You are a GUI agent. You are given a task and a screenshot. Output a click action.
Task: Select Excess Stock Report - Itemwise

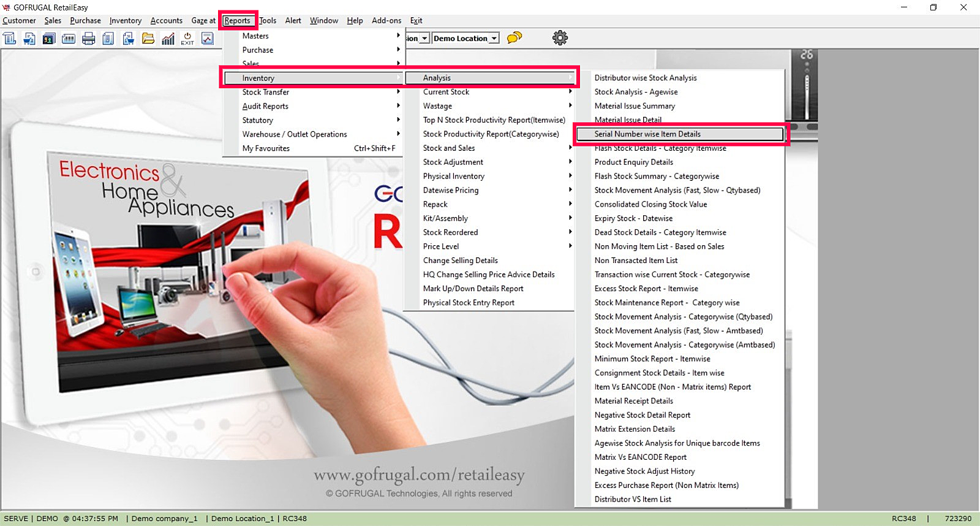tap(680, 289)
